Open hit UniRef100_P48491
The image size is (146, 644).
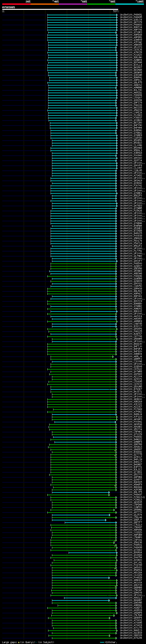(131, 15)
